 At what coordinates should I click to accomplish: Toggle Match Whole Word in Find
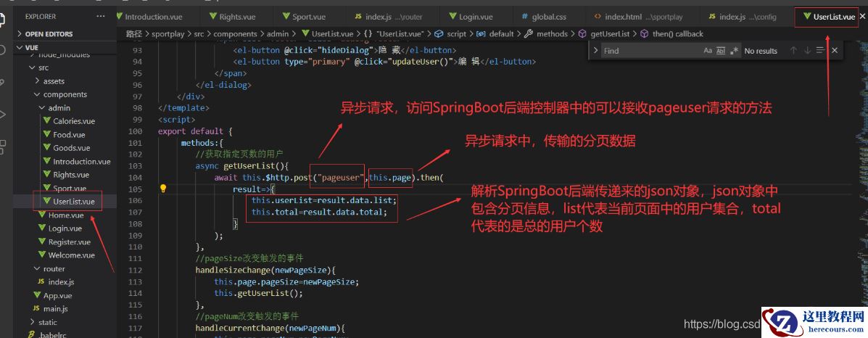pos(721,51)
